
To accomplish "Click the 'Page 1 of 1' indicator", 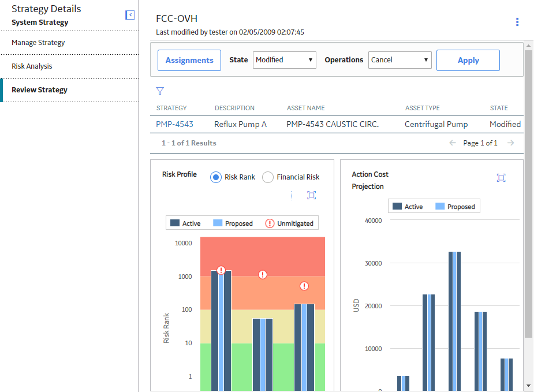I will [x=480, y=143].
